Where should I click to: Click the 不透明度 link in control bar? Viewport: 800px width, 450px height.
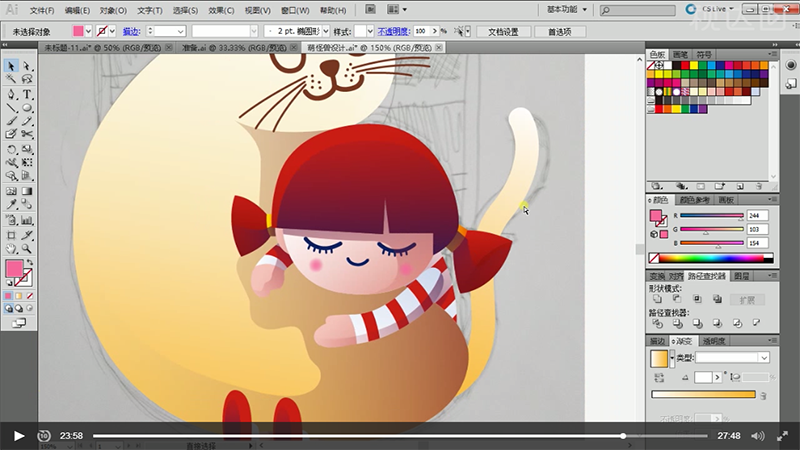[x=393, y=31]
